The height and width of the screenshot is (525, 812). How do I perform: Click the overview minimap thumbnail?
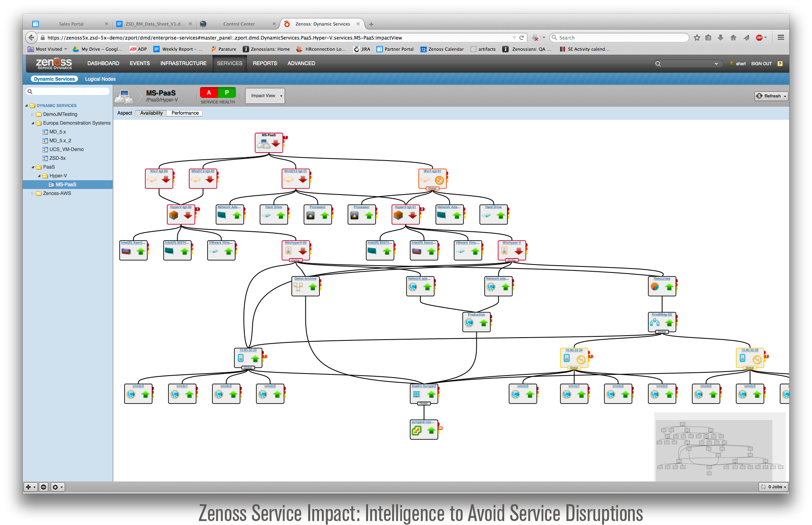coord(719,447)
